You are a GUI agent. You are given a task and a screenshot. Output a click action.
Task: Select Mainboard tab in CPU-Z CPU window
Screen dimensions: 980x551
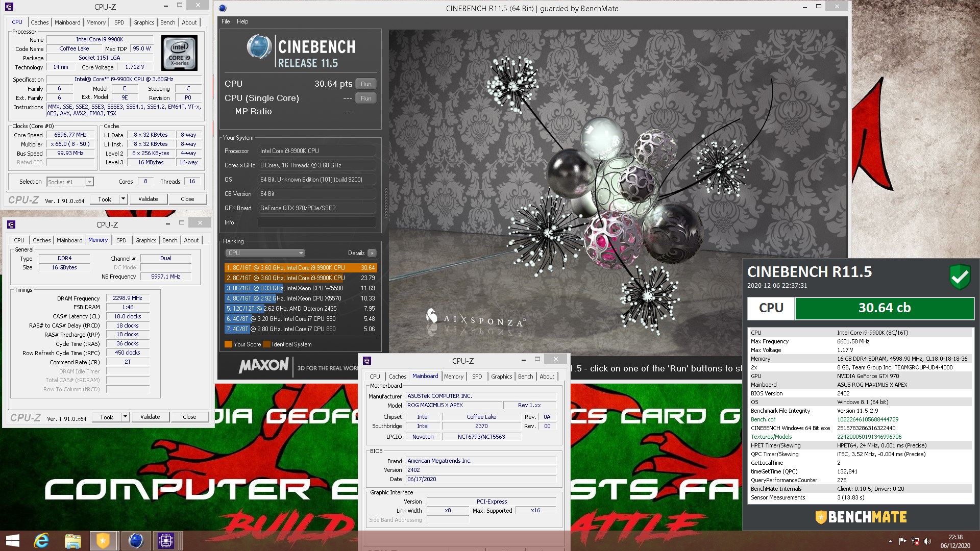[67, 22]
